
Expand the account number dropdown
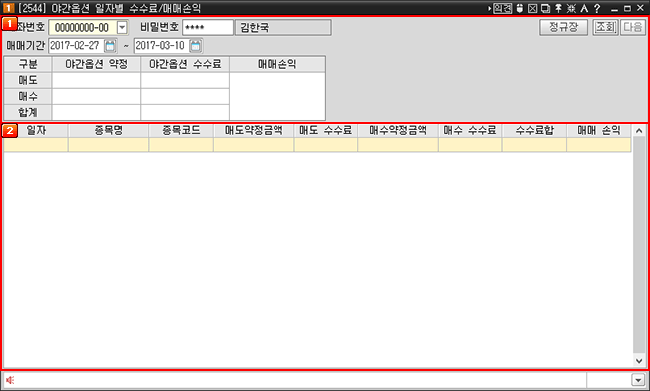click(x=122, y=28)
